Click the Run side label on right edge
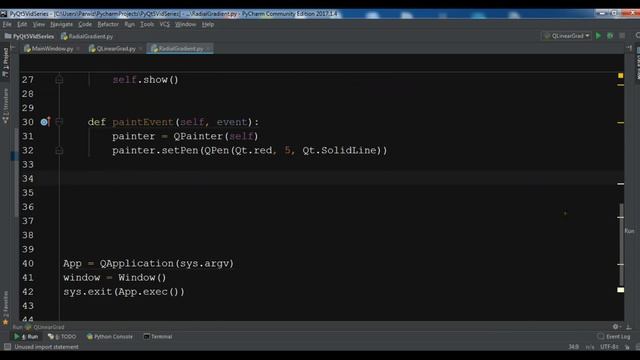This screenshot has height=360, width=640. pos(629,231)
